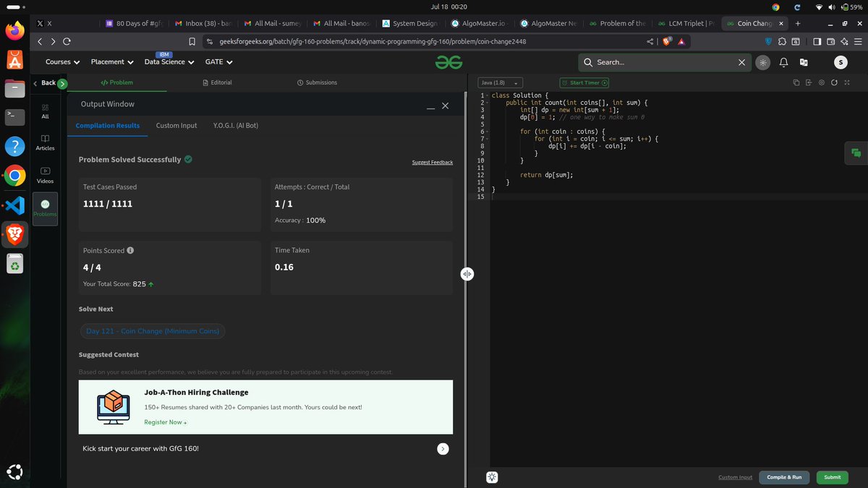Toggle the light/dark theme button

(762, 62)
